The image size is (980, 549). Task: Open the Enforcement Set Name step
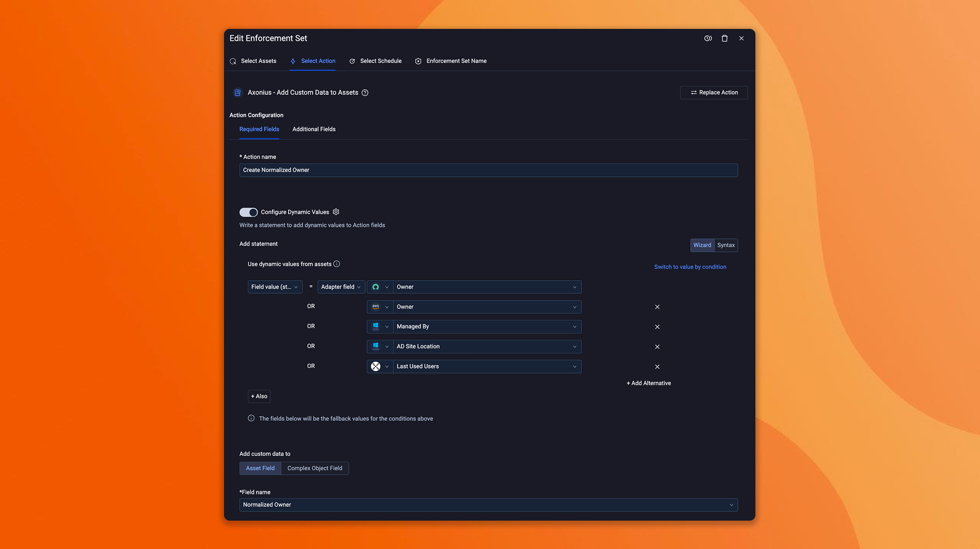pos(451,61)
